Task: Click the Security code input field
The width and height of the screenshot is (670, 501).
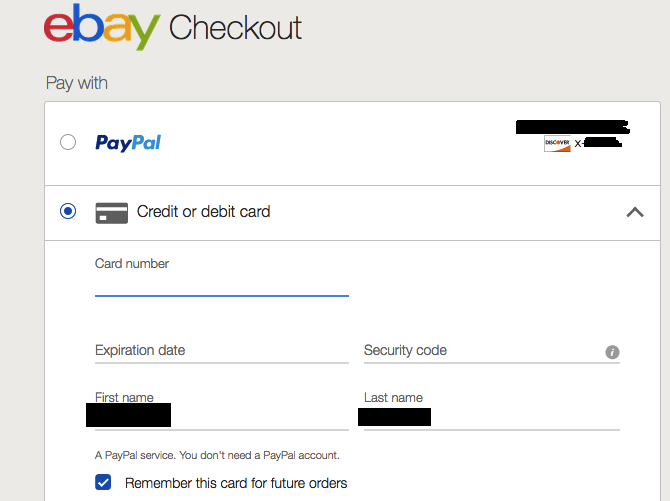Action: (x=480, y=351)
